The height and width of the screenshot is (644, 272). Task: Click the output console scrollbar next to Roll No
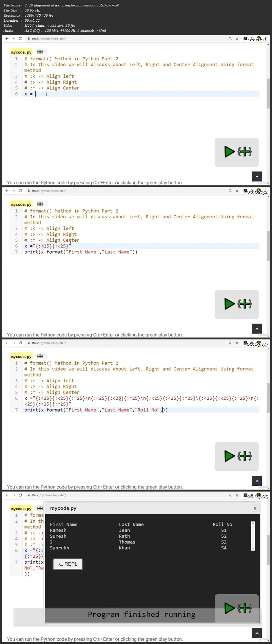[253, 536]
